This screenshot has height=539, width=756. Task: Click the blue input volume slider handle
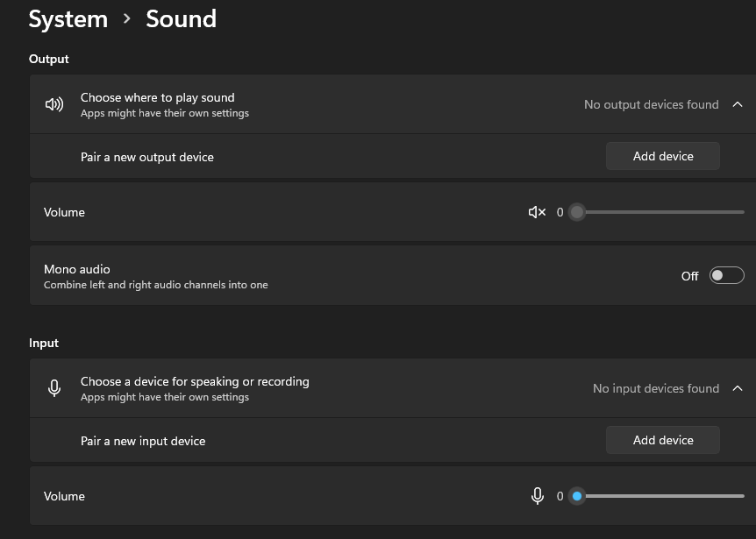576,496
